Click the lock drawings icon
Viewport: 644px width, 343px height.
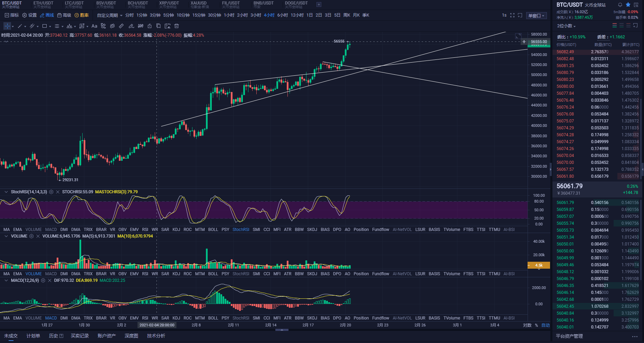(150, 26)
